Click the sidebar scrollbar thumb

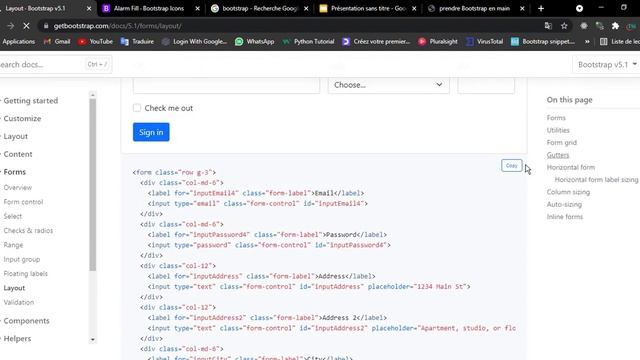coord(93,184)
